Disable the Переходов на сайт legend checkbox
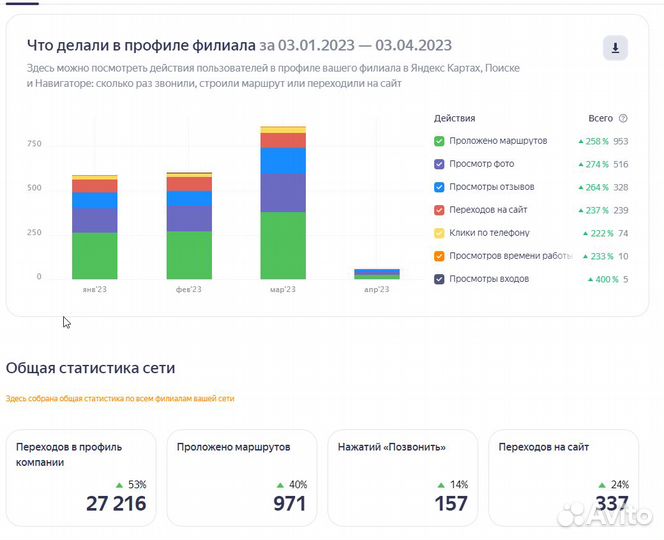Image resolution: width=664 pixels, height=540 pixels. (x=439, y=210)
